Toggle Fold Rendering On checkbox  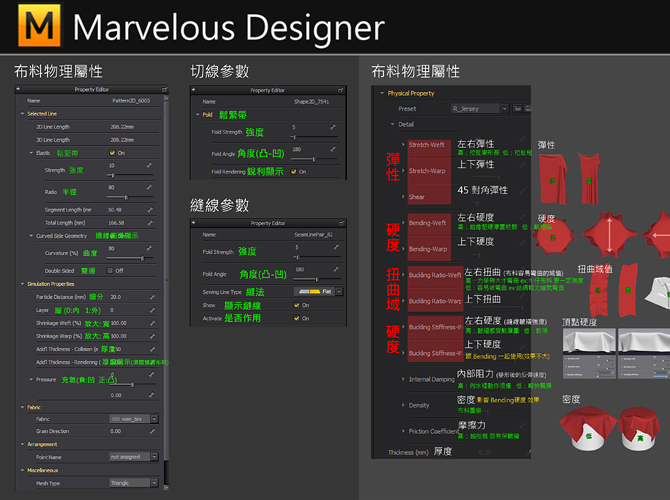point(294,172)
